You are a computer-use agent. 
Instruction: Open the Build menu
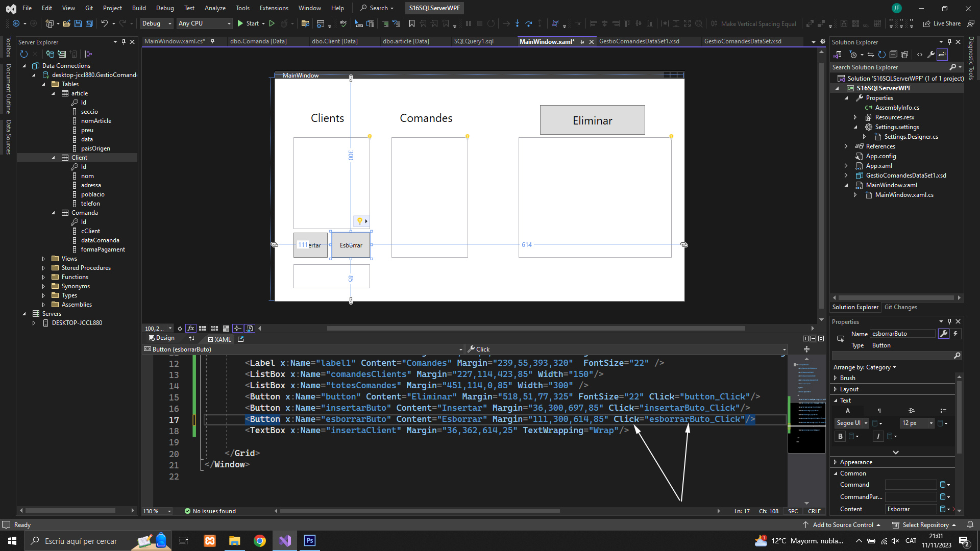point(139,8)
